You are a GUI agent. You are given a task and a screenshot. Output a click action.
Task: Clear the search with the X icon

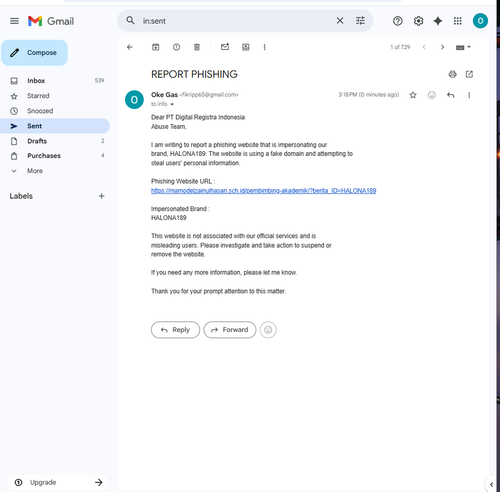click(340, 21)
